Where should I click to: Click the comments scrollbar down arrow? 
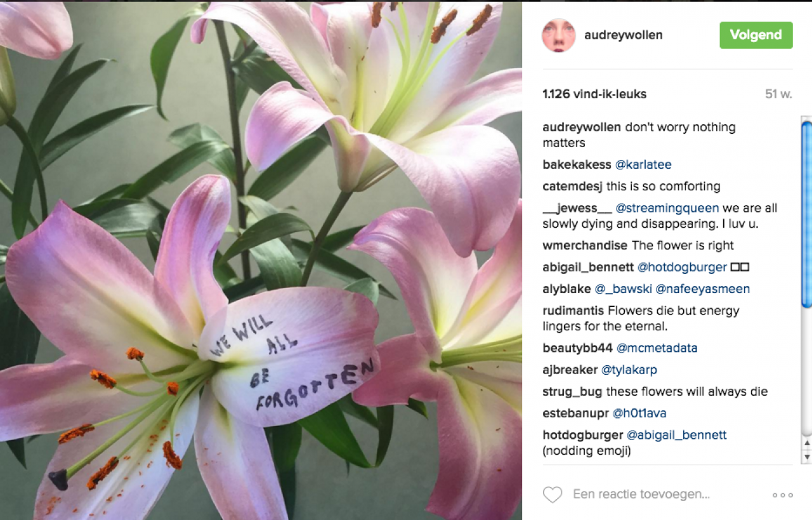[x=806, y=456]
